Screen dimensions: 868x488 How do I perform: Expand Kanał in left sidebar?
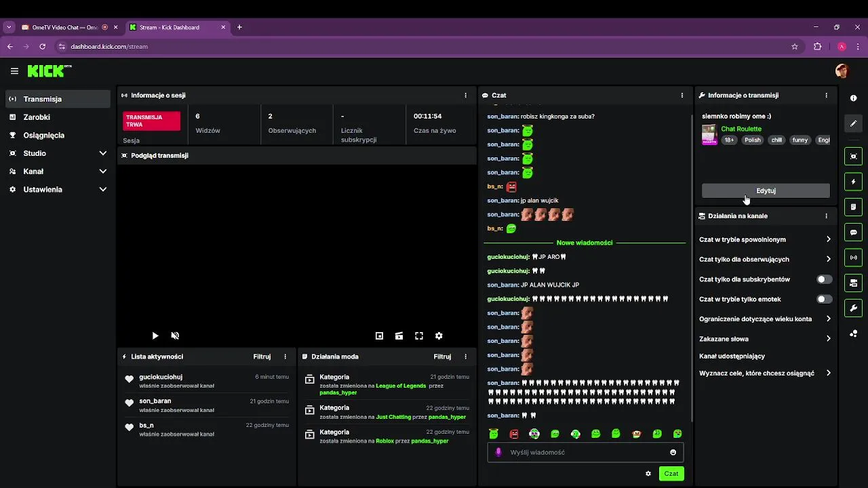click(58, 171)
